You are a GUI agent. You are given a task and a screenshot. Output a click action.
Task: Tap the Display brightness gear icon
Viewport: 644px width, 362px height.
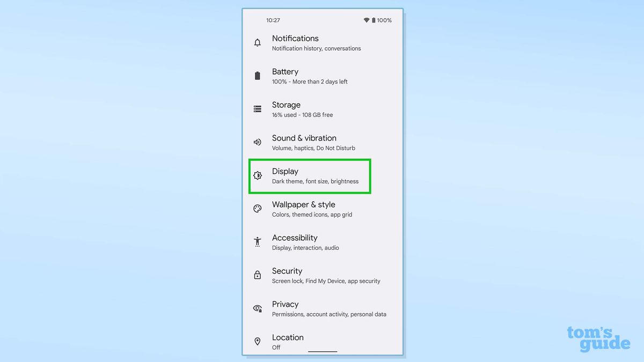pos(257,175)
